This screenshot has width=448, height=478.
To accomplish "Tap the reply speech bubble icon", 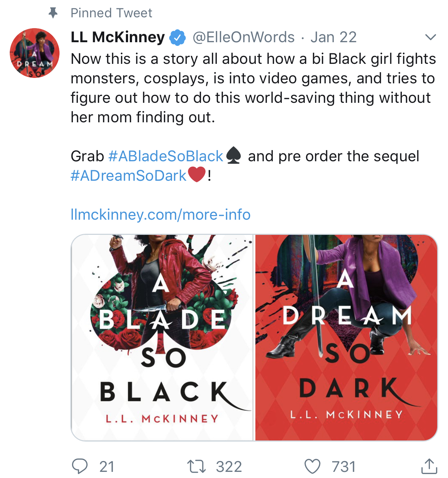I will click(80, 466).
